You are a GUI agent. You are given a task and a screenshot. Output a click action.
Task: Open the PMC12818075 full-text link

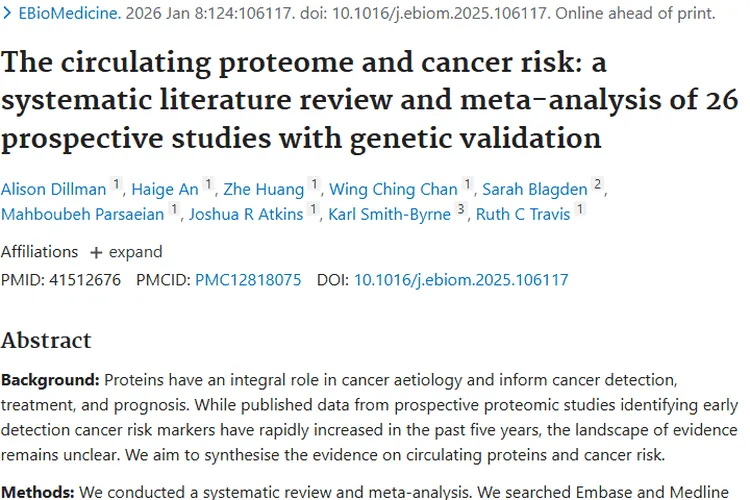coord(248,280)
